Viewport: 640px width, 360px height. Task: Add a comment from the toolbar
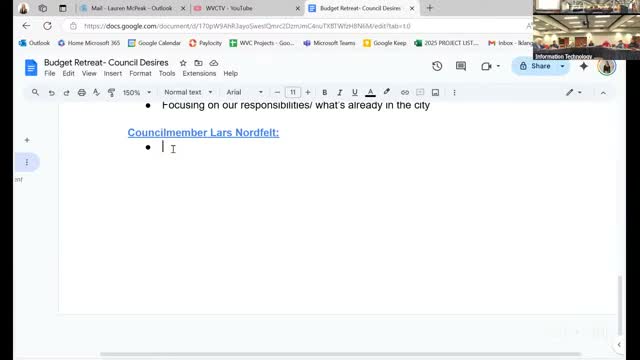tap(420, 93)
